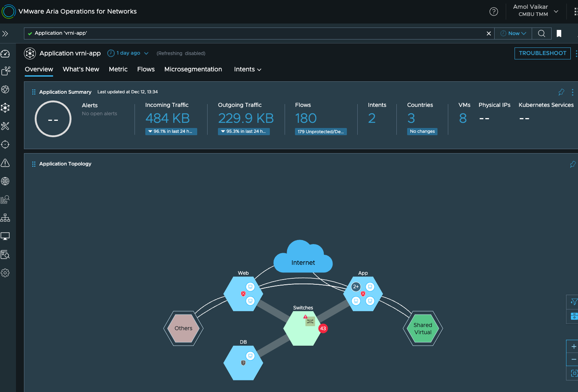Grab the Application Topology drag handle
578x392 pixels.
34,164
